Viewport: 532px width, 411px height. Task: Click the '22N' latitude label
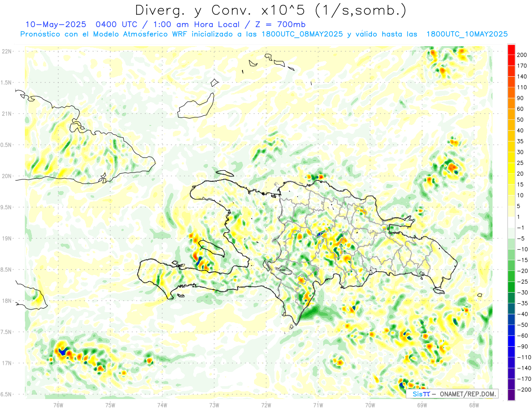[x=7, y=51]
